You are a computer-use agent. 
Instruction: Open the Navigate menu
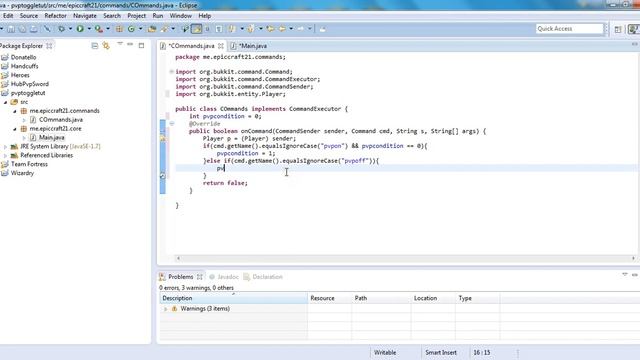point(85,16)
